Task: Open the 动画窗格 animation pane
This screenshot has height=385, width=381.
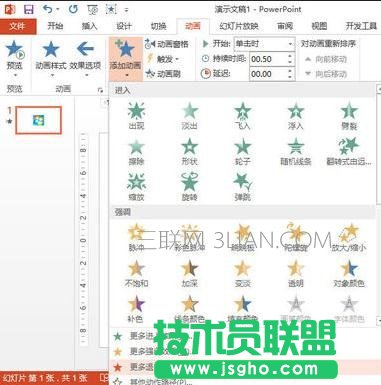Action: (167, 44)
